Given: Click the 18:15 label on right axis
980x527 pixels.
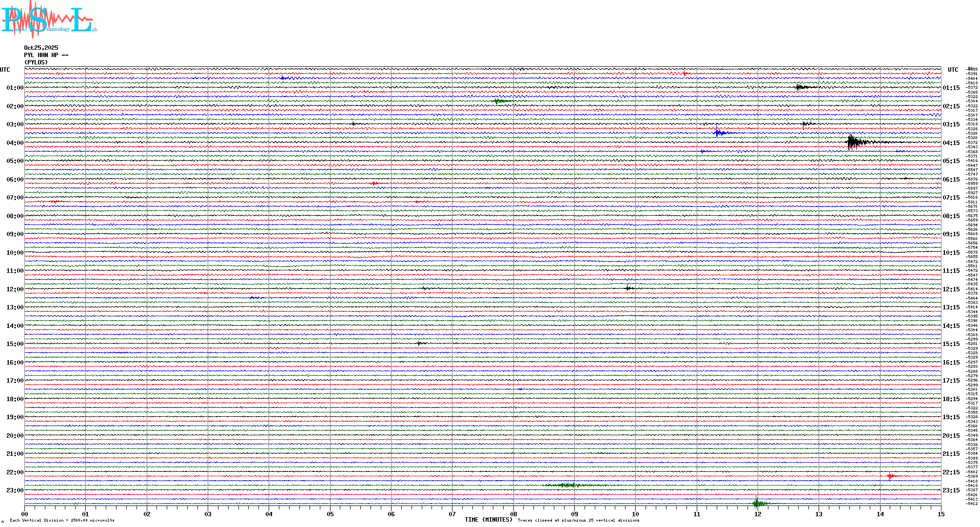Looking at the screenshot, I should 951,399.
